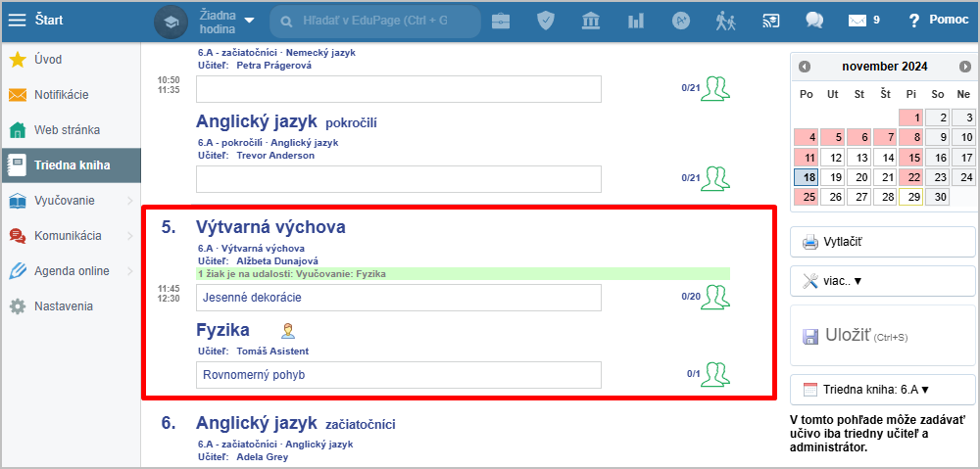The image size is (980, 469).
Task: Click the Uložiť save button
Action: (x=883, y=336)
